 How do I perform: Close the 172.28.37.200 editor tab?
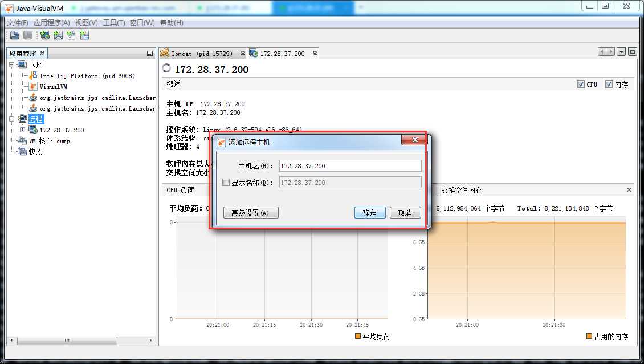click(x=315, y=54)
